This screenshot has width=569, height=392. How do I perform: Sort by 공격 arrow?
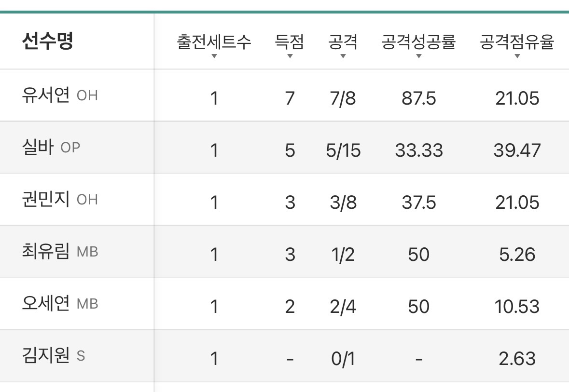tap(343, 56)
